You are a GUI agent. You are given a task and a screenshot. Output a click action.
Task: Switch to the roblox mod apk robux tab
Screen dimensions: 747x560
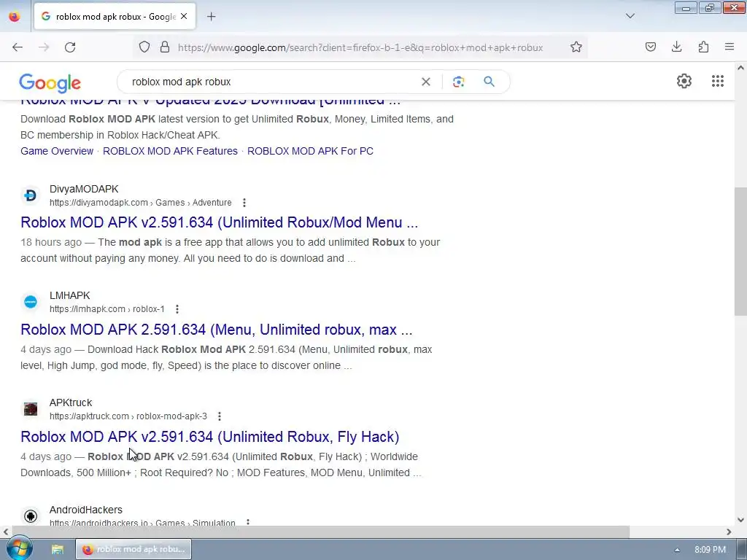[x=115, y=17]
